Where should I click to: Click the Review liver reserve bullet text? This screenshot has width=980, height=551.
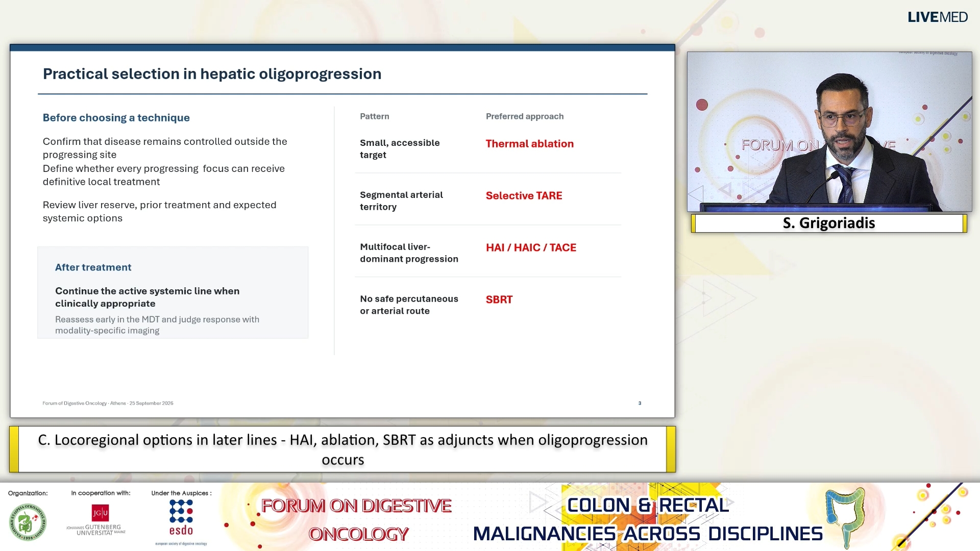pyautogui.click(x=159, y=212)
